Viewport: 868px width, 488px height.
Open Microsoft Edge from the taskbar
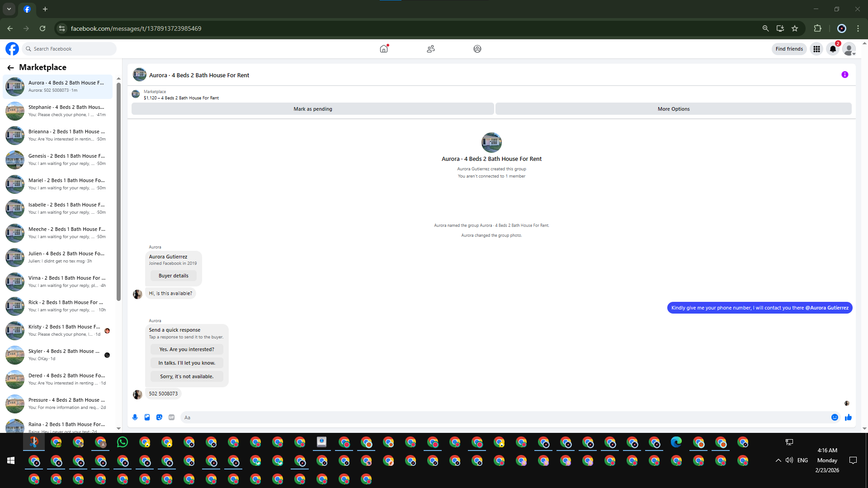pos(676,442)
